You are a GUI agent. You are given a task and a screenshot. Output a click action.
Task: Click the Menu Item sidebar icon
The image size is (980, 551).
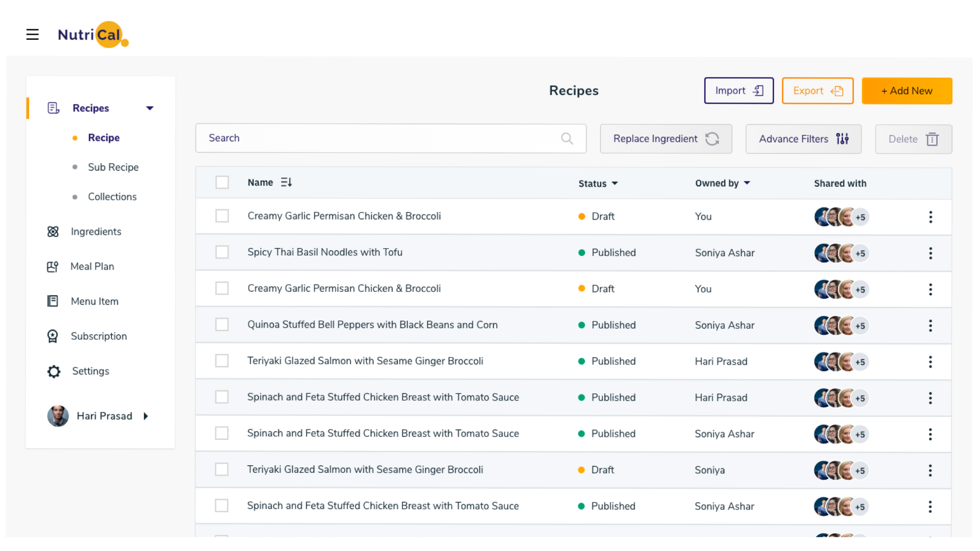tap(53, 302)
